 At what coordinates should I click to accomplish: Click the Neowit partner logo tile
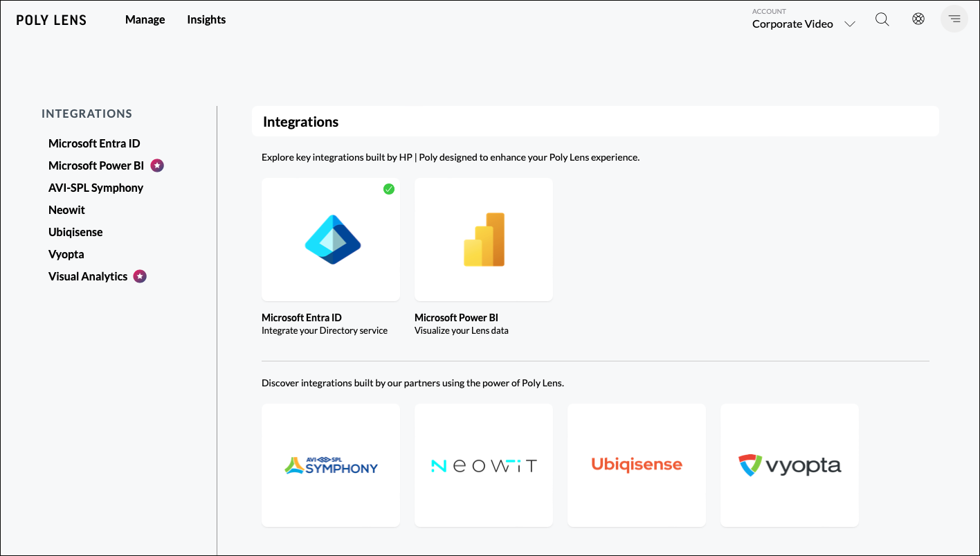[483, 465]
